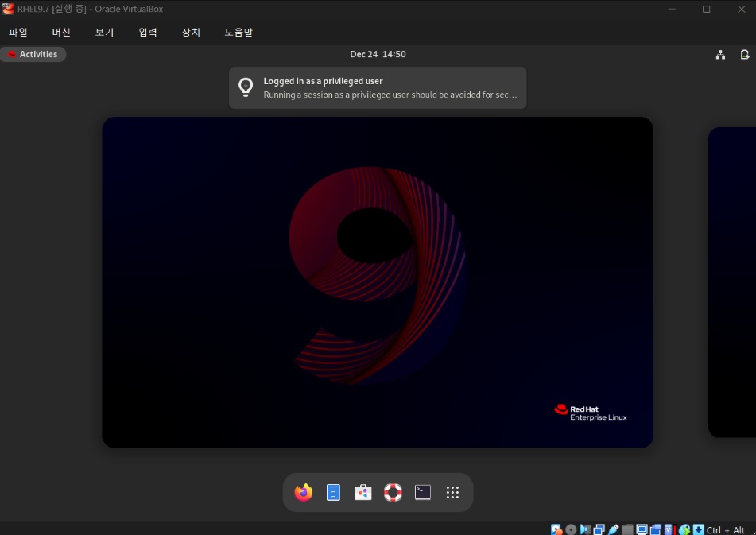Switch to the adjacent workspace on the right
The width and height of the screenshot is (756, 535).
(x=732, y=282)
